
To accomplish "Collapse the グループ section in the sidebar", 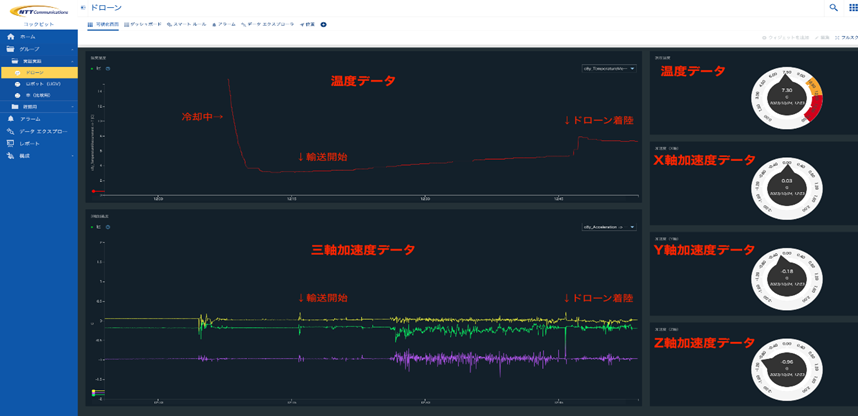I will point(73,49).
